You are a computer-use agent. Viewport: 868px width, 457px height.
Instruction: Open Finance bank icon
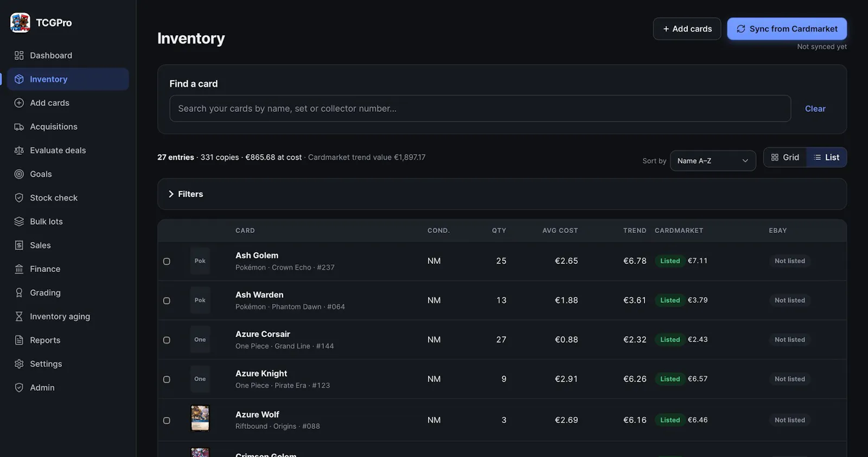click(19, 269)
